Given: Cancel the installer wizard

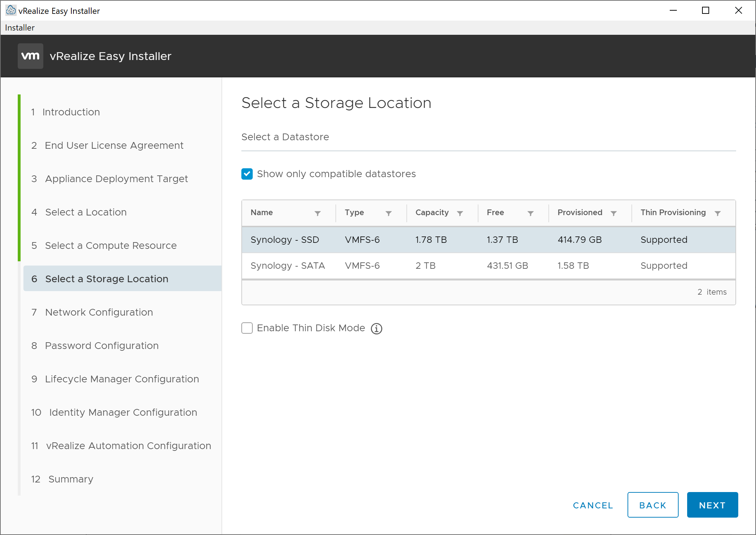Looking at the screenshot, I should tap(593, 505).
